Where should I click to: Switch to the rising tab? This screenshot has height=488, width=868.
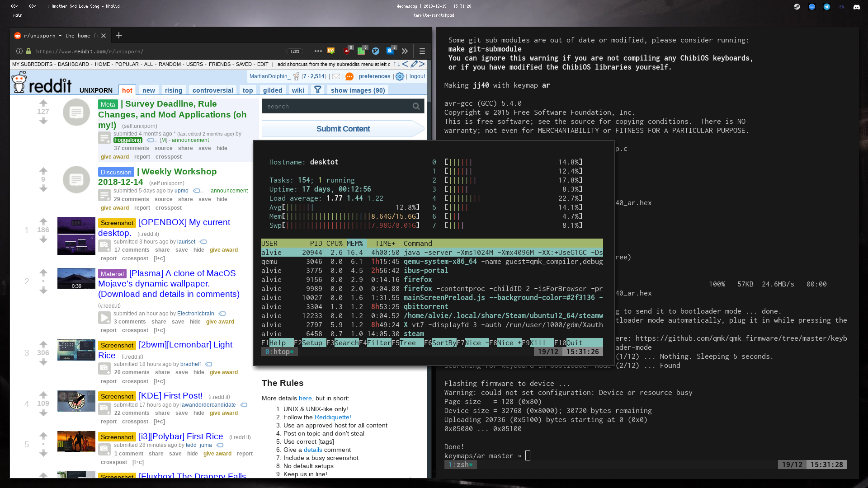pos(174,90)
